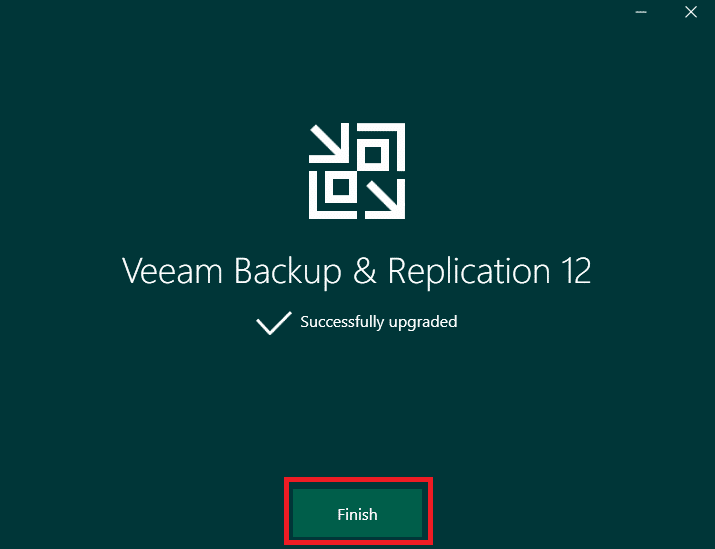Click the logo's lower-right diagonal arrow
The image size is (715, 549).
[385, 199]
